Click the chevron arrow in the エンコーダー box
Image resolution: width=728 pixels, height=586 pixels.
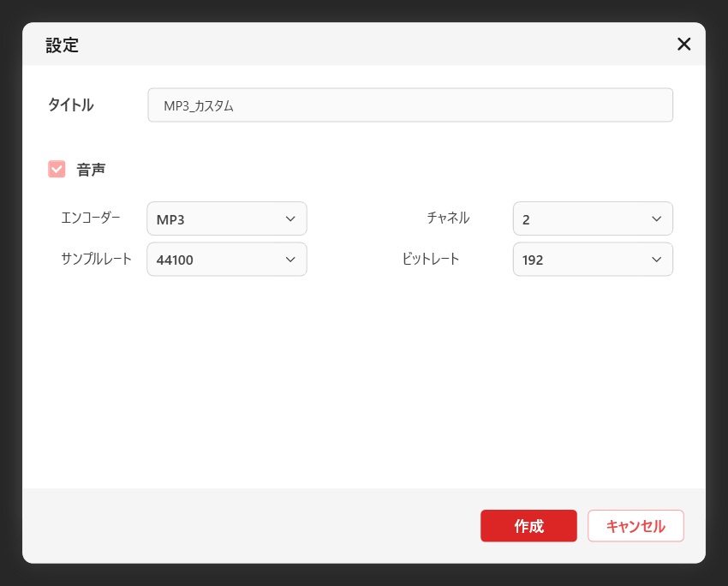pos(289,218)
